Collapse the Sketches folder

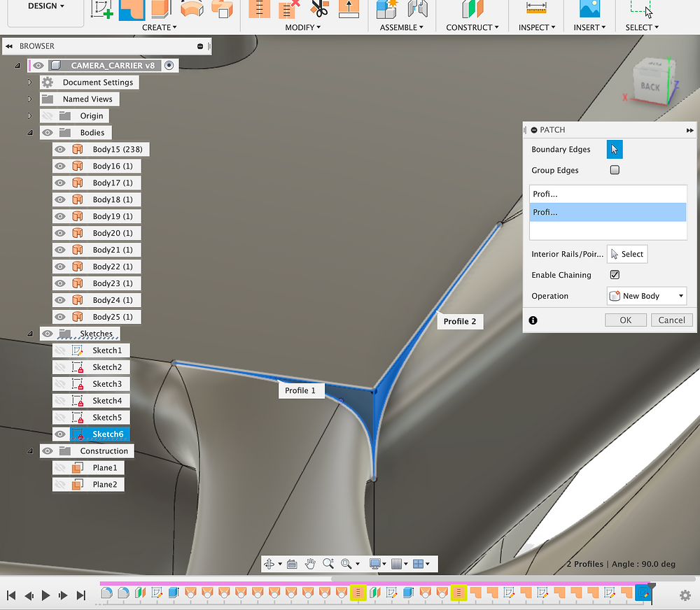point(30,334)
